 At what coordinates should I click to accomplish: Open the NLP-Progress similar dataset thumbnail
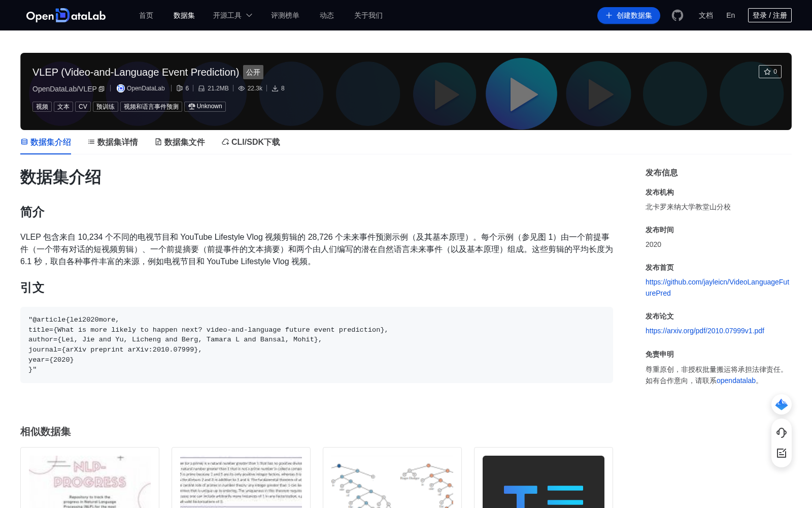pyautogui.click(x=90, y=481)
